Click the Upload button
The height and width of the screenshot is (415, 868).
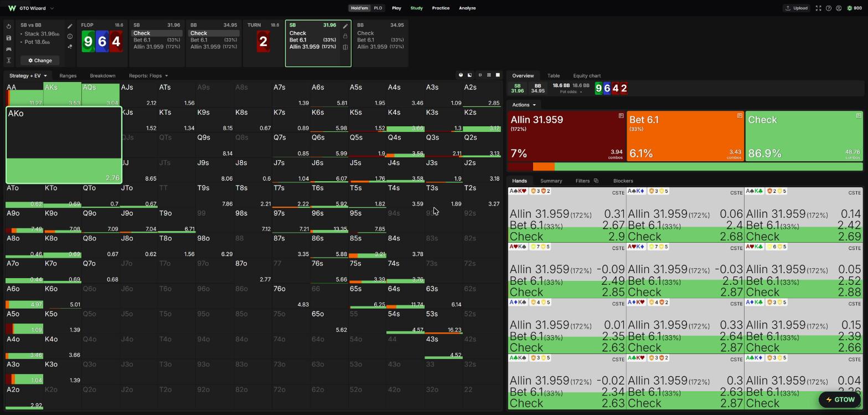(796, 8)
